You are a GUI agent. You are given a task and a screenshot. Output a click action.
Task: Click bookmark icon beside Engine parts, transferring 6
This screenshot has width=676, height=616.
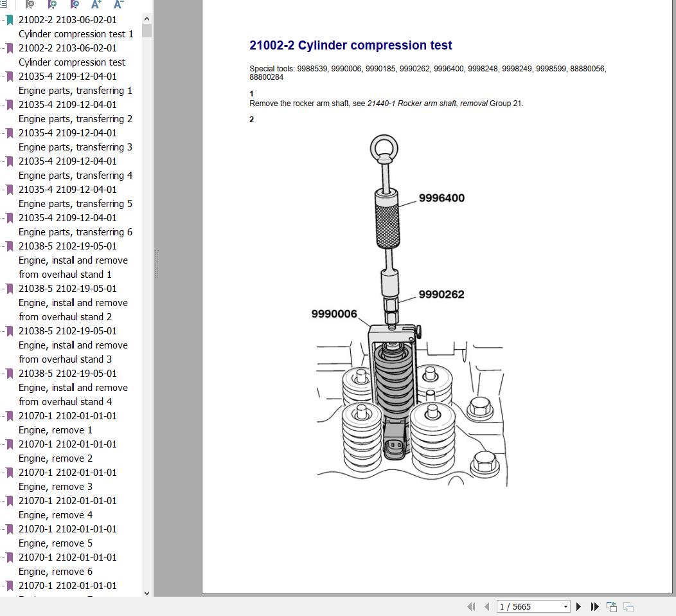10,218
